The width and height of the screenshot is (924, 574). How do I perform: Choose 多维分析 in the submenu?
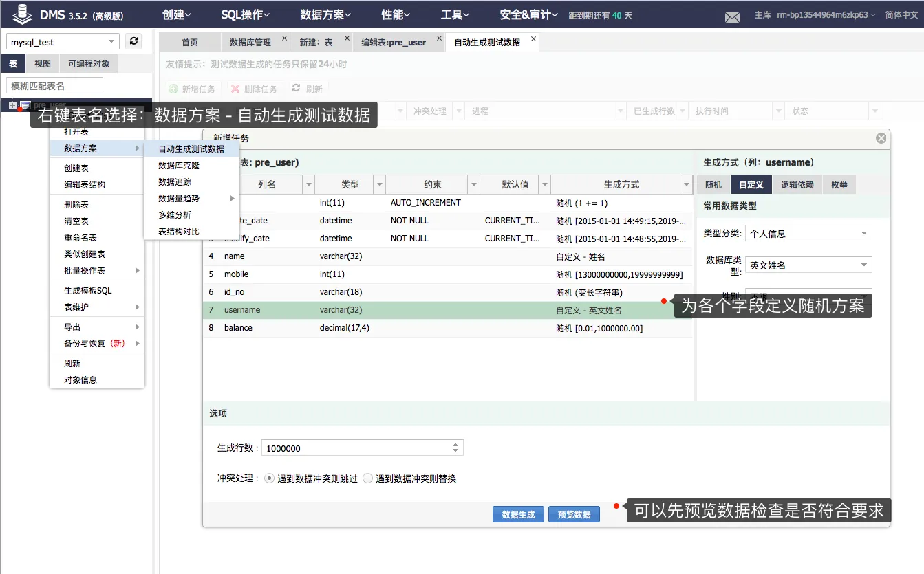point(191,215)
